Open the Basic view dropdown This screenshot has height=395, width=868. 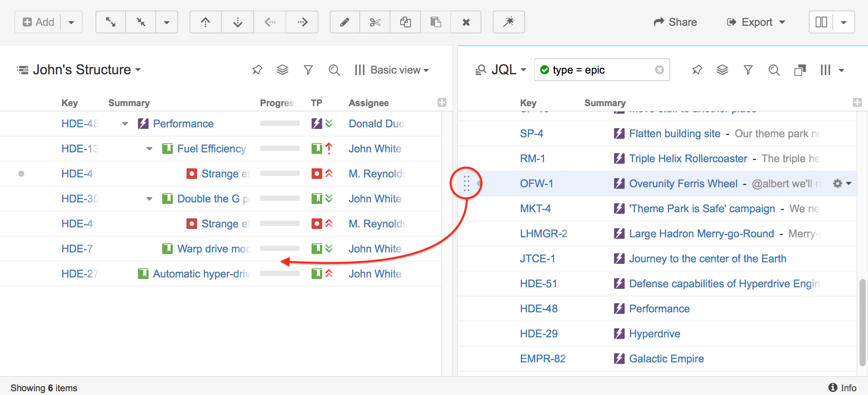(392, 70)
